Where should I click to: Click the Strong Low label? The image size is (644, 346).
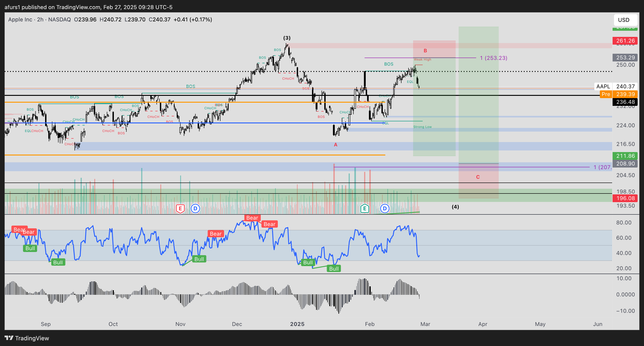tap(422, 127)
